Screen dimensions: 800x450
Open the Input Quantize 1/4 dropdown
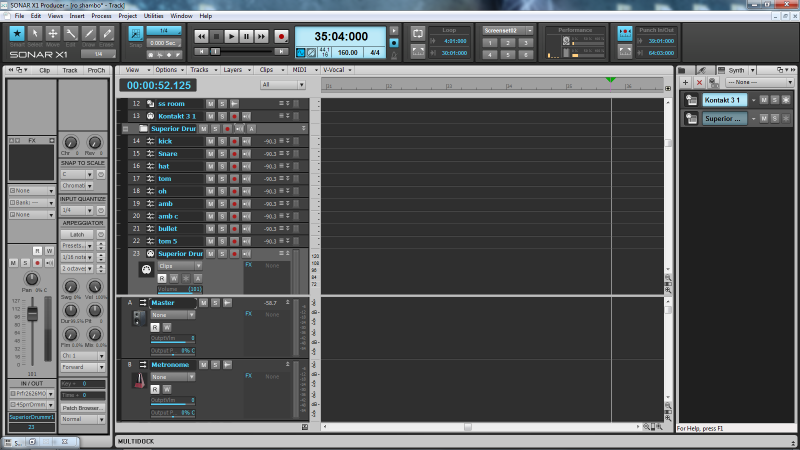pyautogui.click(x=77, y=210)
